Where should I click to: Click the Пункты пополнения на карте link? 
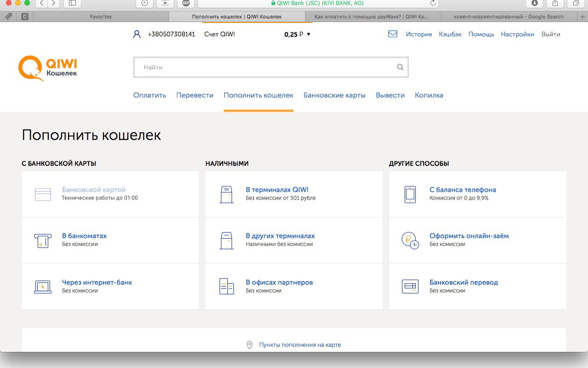click(300, 345)
